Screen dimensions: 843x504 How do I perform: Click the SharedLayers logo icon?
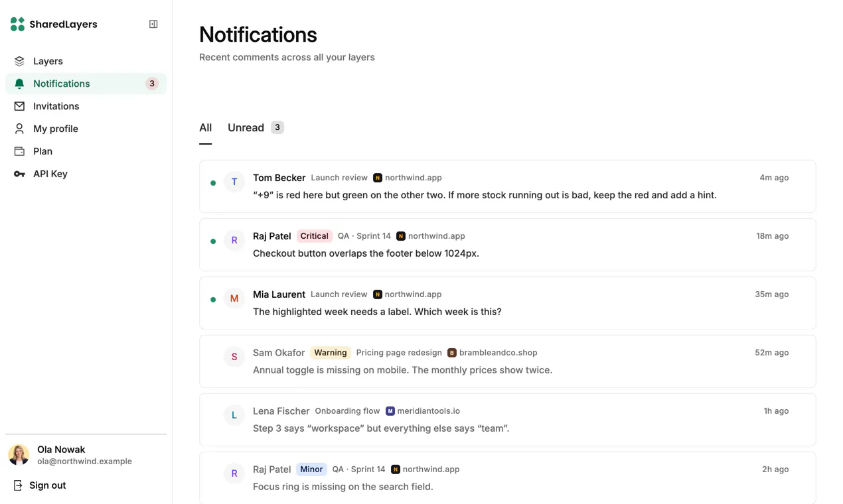[x=17, y=24]
